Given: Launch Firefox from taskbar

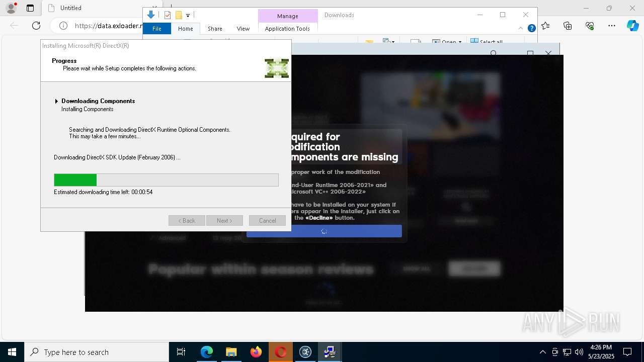Looking at the screenshot, I should pos(256,352).
